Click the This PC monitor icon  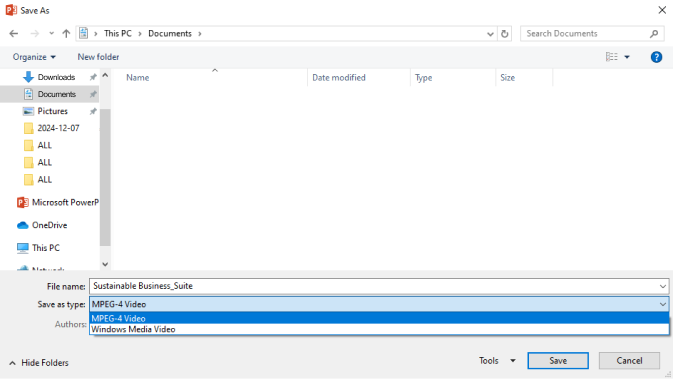22,248
